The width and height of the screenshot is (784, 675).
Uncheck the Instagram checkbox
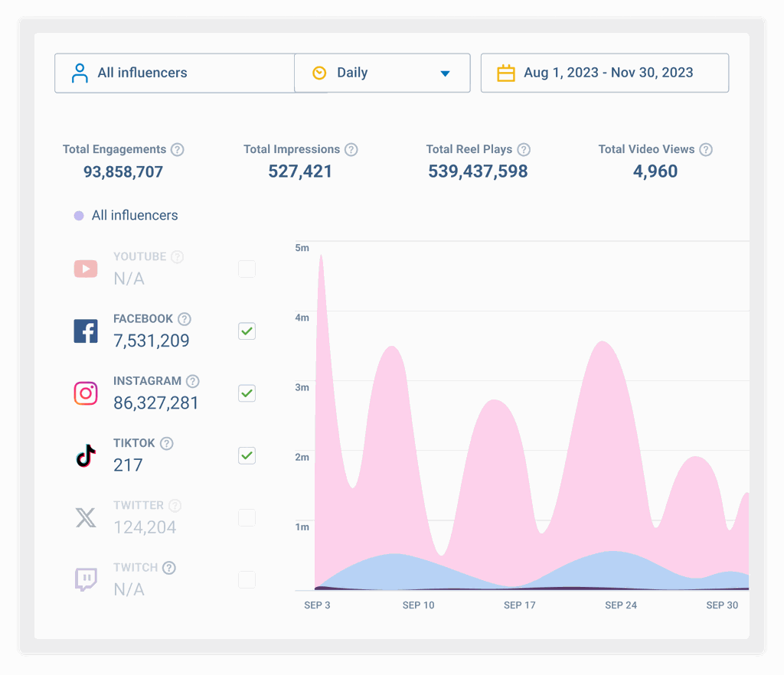point(247,393)
